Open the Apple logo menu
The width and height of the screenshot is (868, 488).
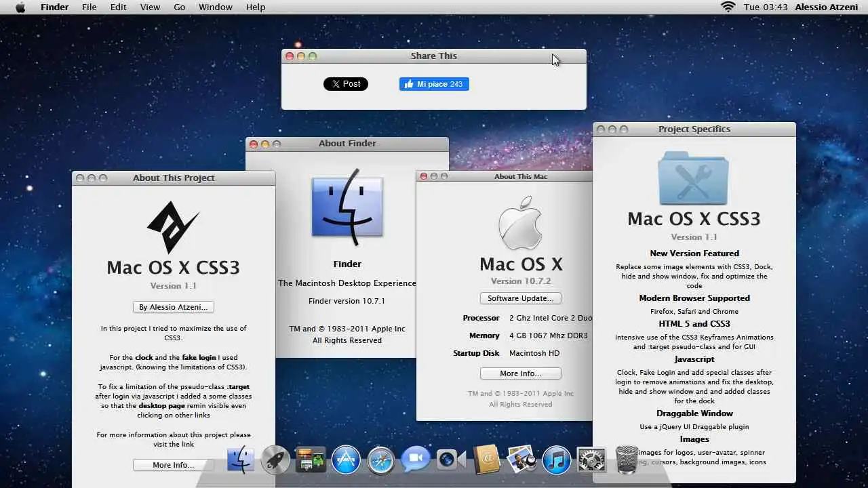coord(20,7)
